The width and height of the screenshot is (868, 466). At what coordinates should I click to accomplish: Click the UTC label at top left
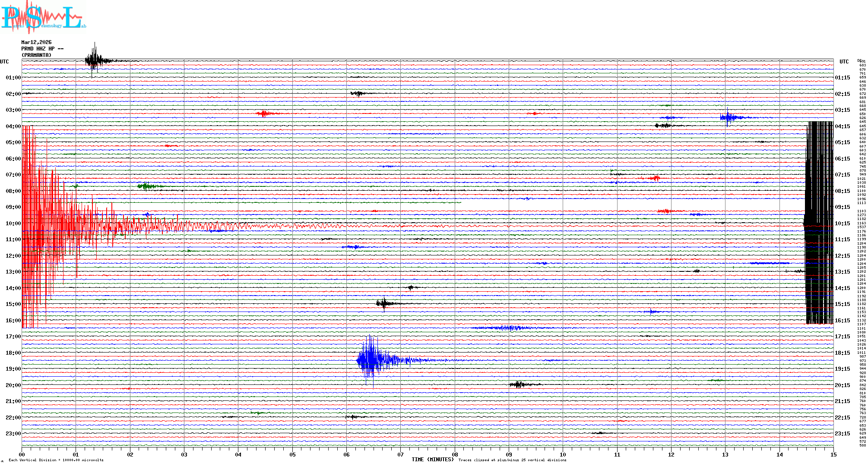pyautogui.click(x=4, y=62)
